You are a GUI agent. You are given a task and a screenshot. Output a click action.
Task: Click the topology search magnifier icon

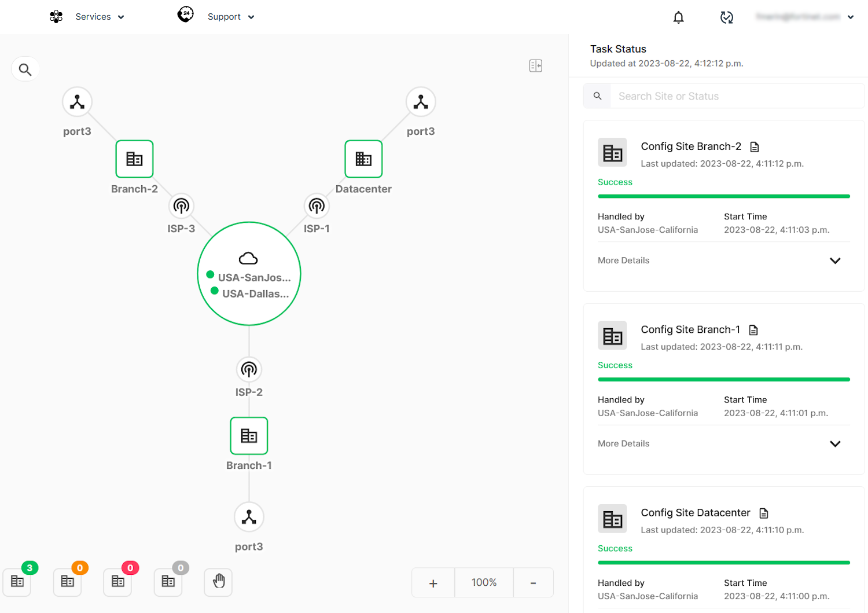pos(25,69)
